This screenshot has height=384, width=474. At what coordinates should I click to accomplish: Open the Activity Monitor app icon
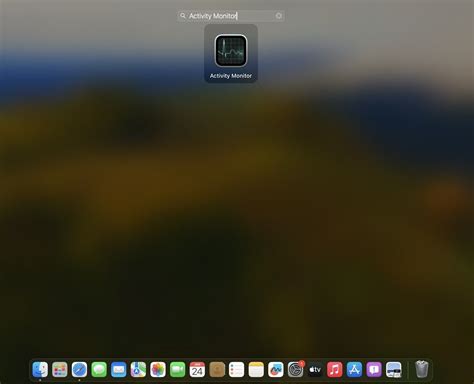click(x=231, y=51)
